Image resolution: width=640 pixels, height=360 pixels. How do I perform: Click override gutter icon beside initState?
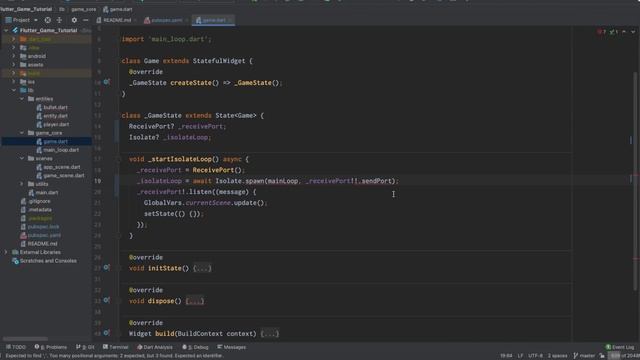coord(106,268)
